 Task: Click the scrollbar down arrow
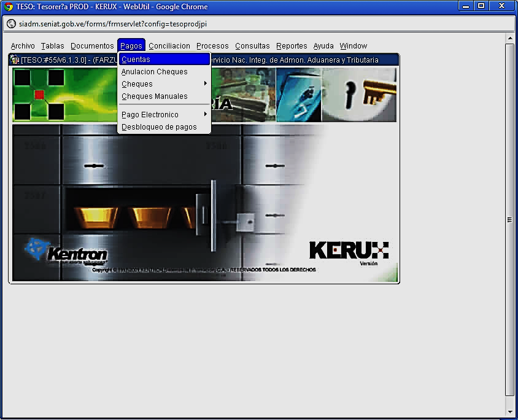point(510,412)
